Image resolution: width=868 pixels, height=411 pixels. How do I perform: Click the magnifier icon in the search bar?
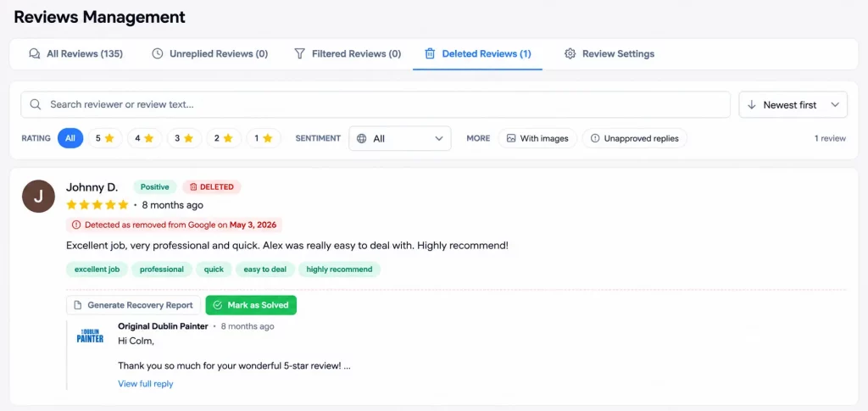[36, 104]
